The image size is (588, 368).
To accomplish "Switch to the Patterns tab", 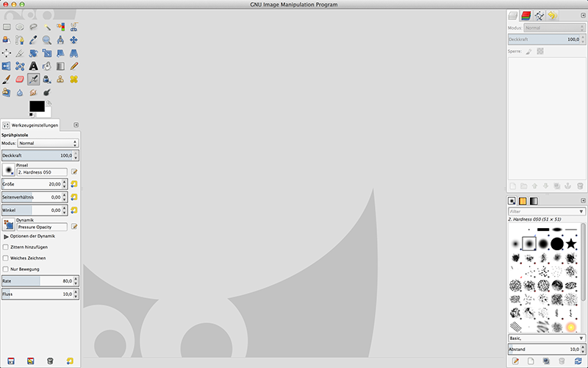I will coord(523,201).
